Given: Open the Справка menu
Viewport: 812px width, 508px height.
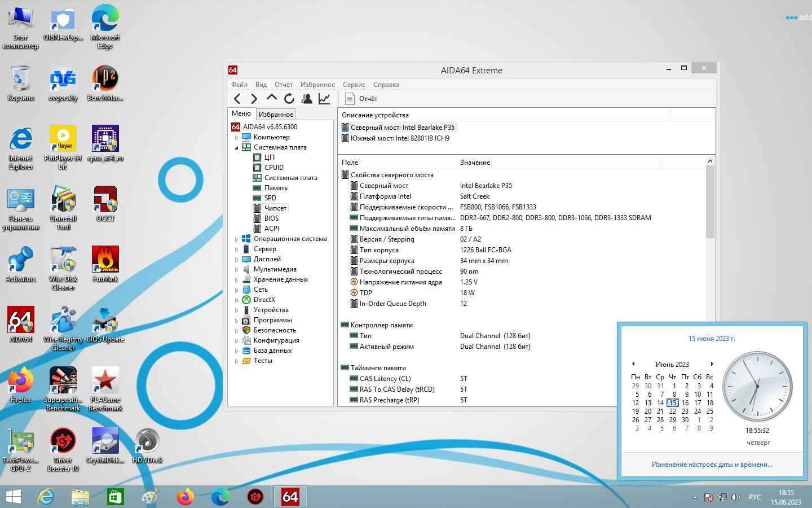Looking at the screenshot, I should coord(386,85).
